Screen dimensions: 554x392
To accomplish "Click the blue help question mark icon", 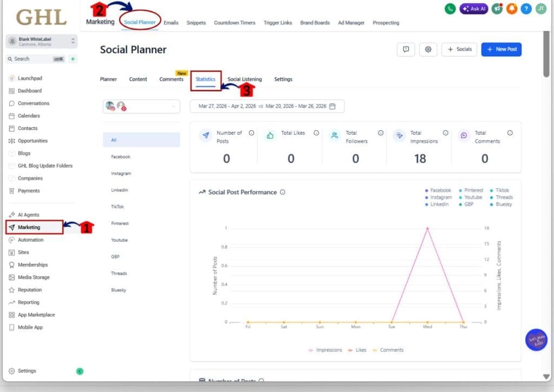I will [525, 9].
